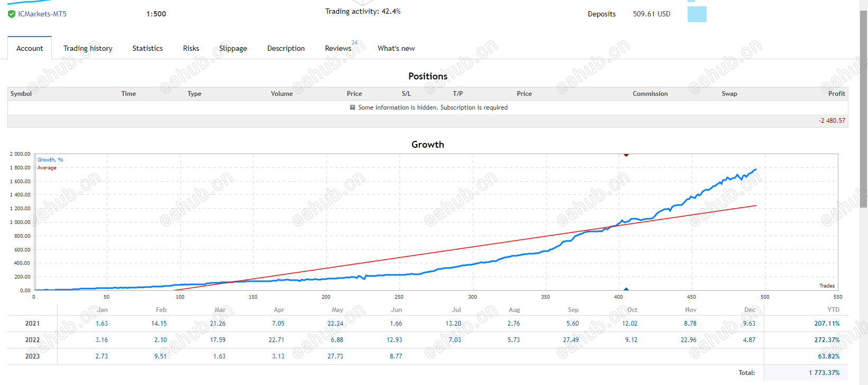Viewport: 868px width, 385px height.
Task: Click the red triangle marker above chart
Action: (626, 155)
